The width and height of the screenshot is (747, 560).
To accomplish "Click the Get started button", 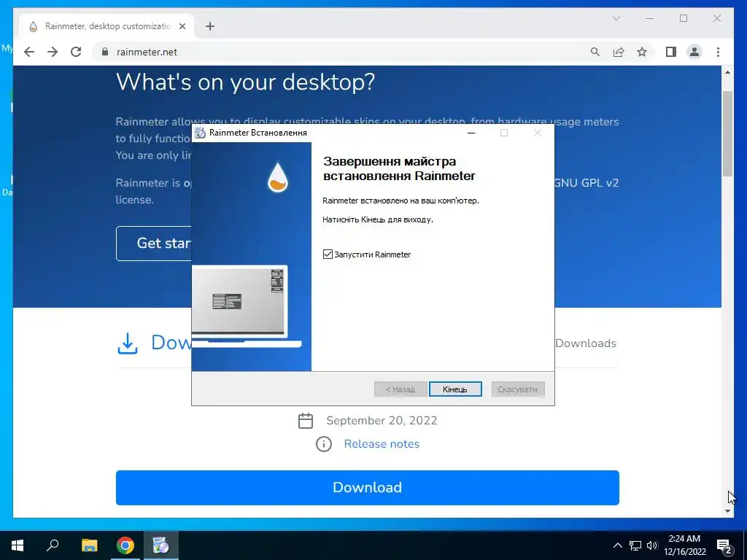I will (x=154, y=244).
